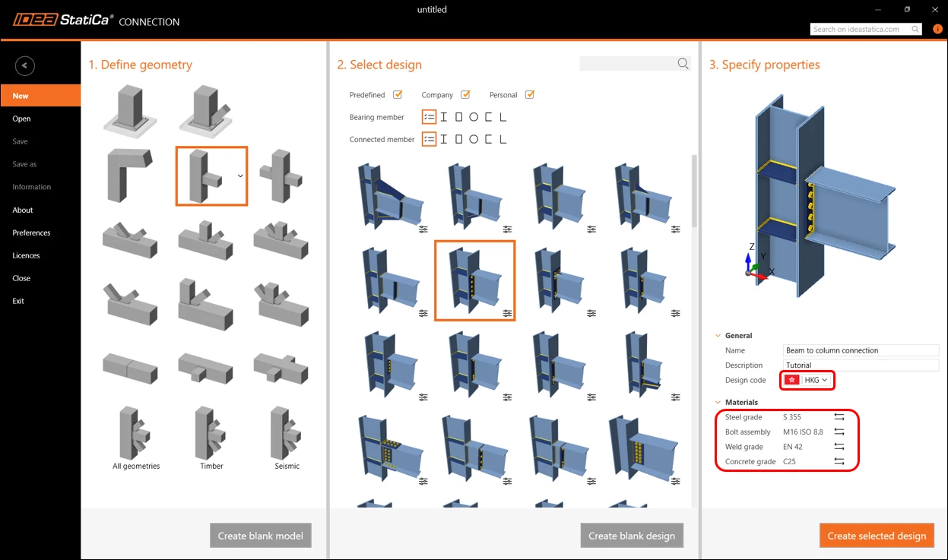Pick the All geometries option

pyautogui.click(x=136, y=438)
